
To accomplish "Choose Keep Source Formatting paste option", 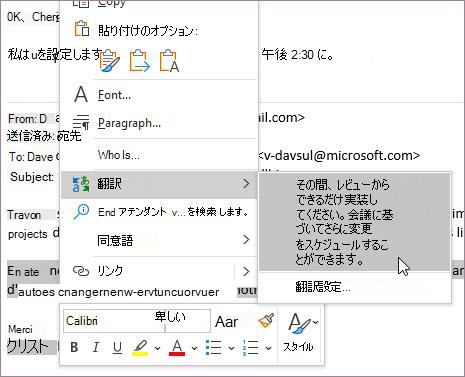I will (109, 61).
